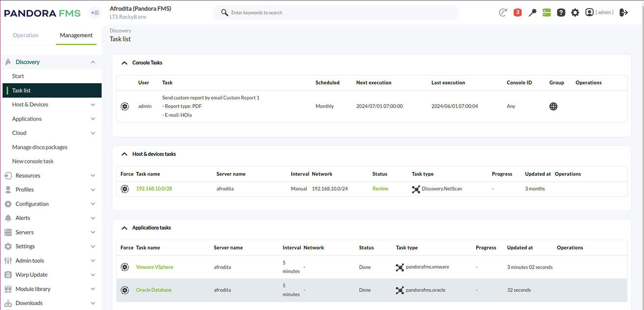This screenshot has width=644, height=310.
Task: Force run the Oracle Database task
Action: [x=125, y=290]
